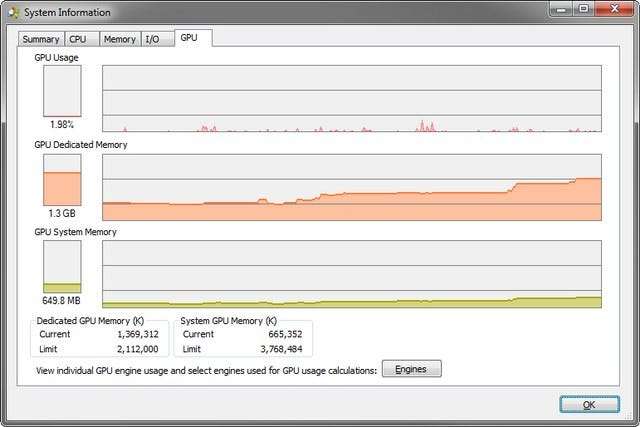
Task: Select the I/O tab
Action: [158, 39]
